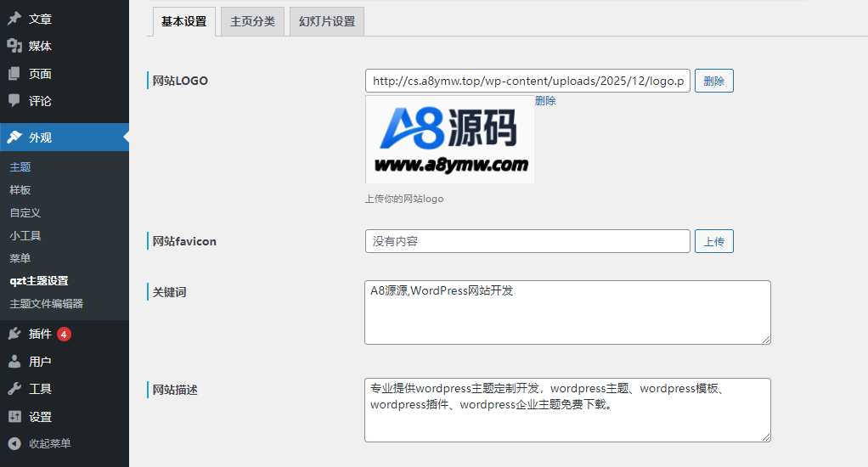Screen dimensions: 868x467
Task: Open the 菜单 submenu link
Action: point(20,258)
